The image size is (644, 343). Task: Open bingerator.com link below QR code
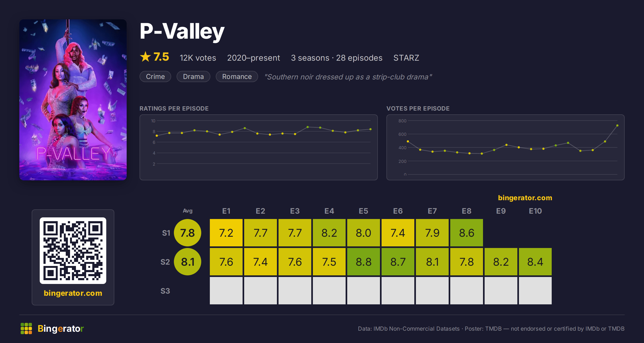click(73, 293)
